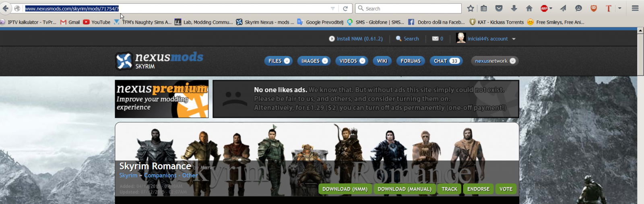Open Free Smileys bookmark
This screenshot has width=644, height=204.
click(556, 22)
